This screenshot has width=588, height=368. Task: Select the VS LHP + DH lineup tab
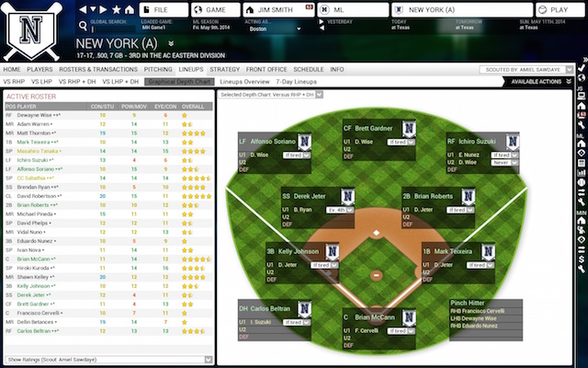coord(119,81)
